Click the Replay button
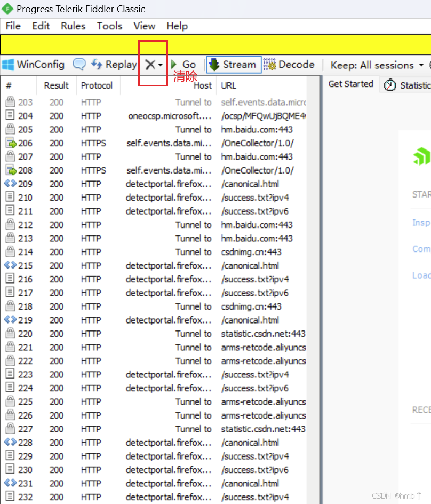Viewport: 431px width, 504px height. pyautogui.click(x=114, y=65)
